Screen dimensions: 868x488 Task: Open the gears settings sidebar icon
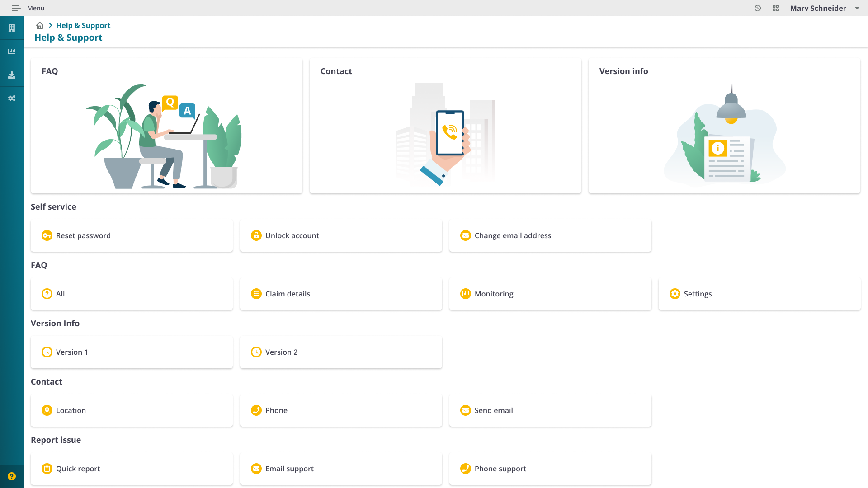(12, 99)
